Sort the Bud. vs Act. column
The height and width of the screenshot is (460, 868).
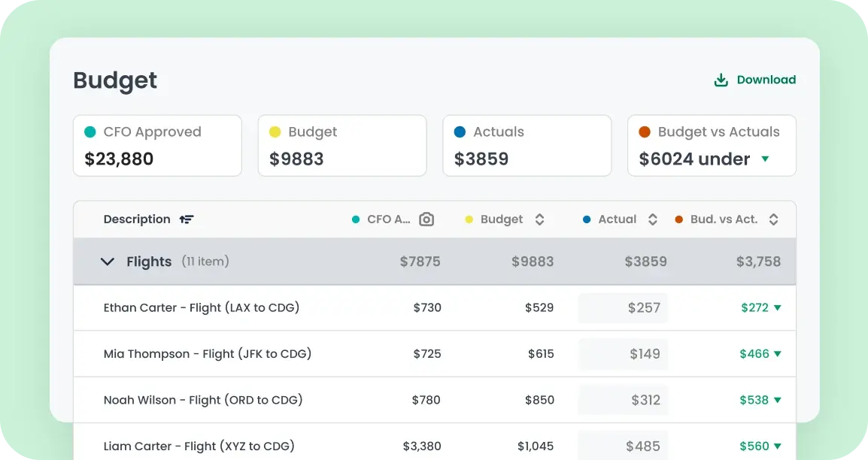(x=773, y=219)
